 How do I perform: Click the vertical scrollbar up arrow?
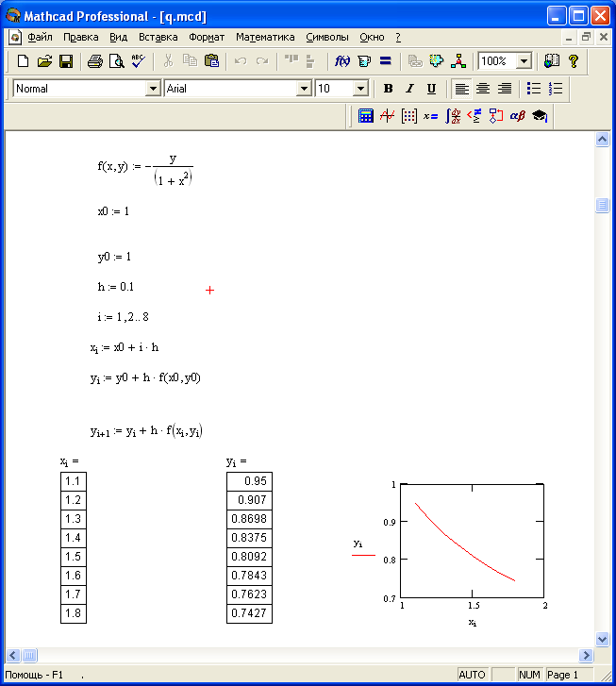coord(603,140)
